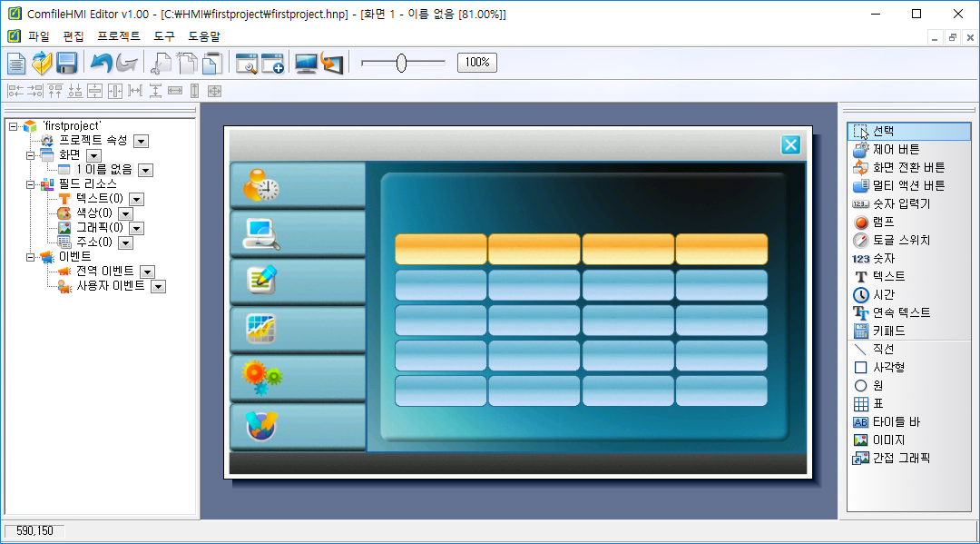Click the New file toolbar icon
The width and height of the screenshot is (980, 544).
[16, 63]
